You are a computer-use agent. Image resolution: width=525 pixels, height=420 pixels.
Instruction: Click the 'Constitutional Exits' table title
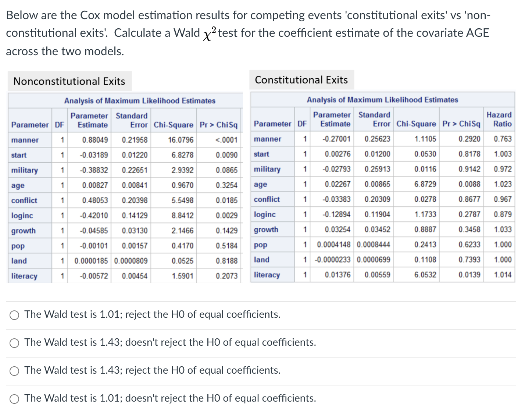tap(301, 80)
